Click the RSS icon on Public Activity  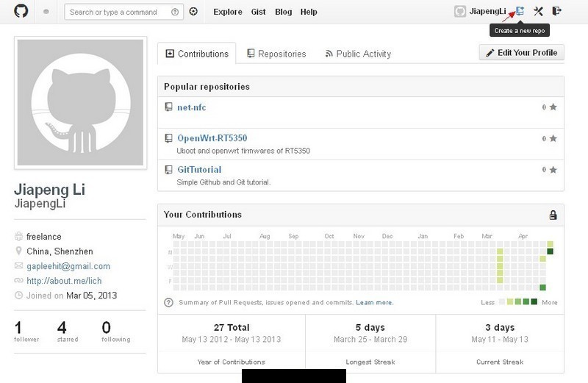tap(329, 54)
